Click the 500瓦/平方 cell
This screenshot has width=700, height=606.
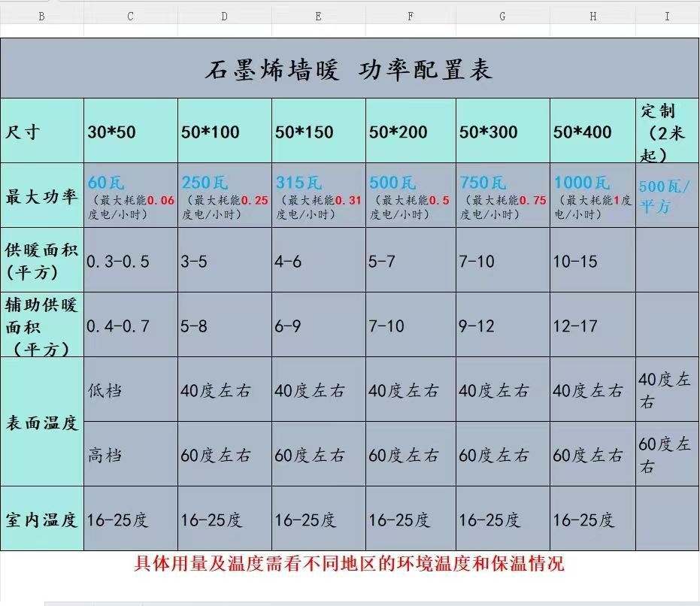[665, 197]
